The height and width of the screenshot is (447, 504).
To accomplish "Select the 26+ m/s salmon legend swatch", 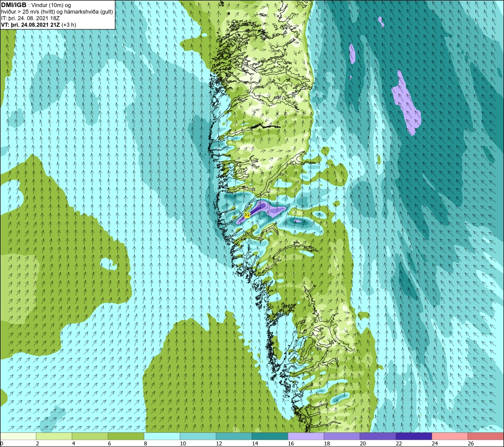I will click(486, 436).
